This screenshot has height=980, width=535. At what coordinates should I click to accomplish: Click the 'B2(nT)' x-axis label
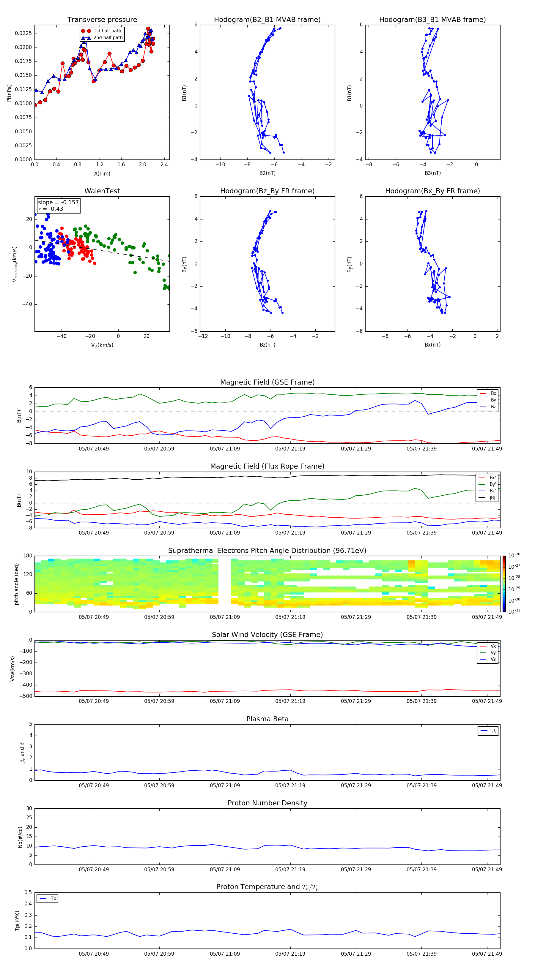pyautogui.click(x=267, y=173)
